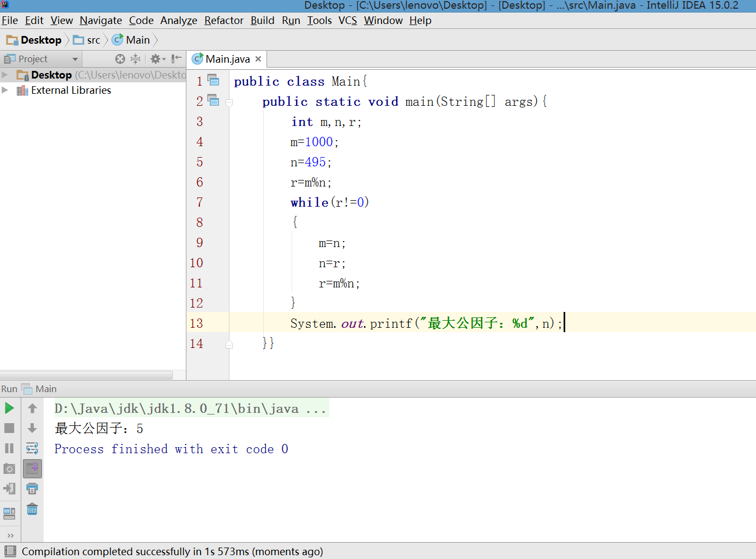Collapse all in Project panel

click(x=135, y=59)
